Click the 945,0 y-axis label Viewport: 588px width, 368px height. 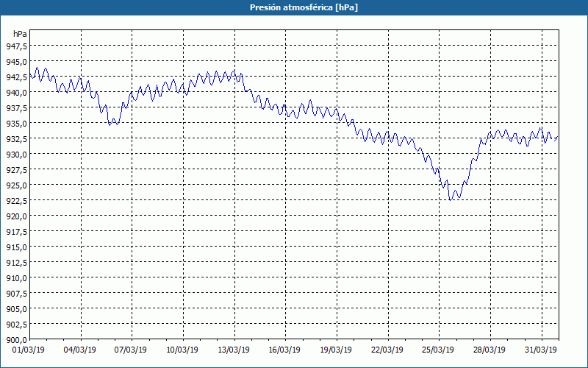pyautogui.click(x=16, y=61)
